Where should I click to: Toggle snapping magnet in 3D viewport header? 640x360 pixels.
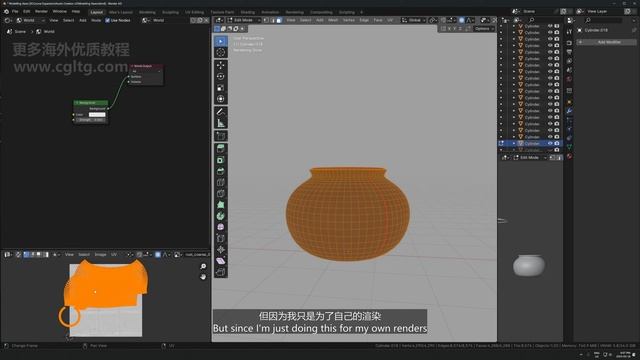443,20
